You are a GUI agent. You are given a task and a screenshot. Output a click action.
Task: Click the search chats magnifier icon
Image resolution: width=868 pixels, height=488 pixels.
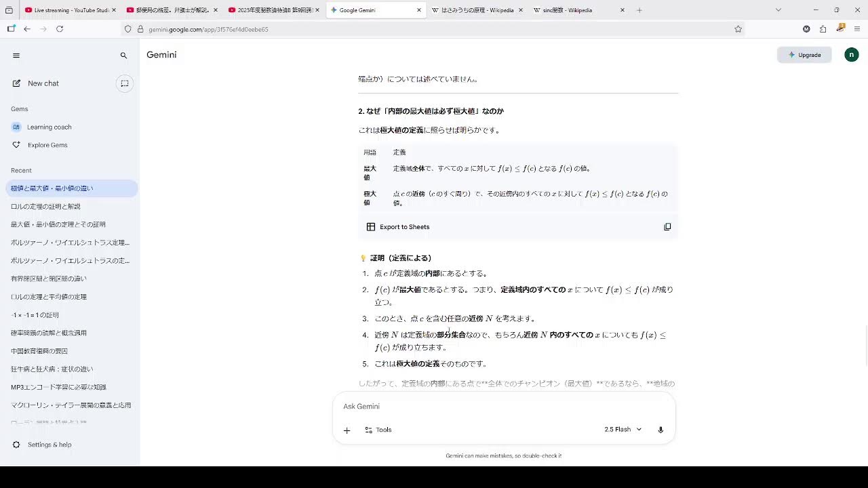coord(123,56)
